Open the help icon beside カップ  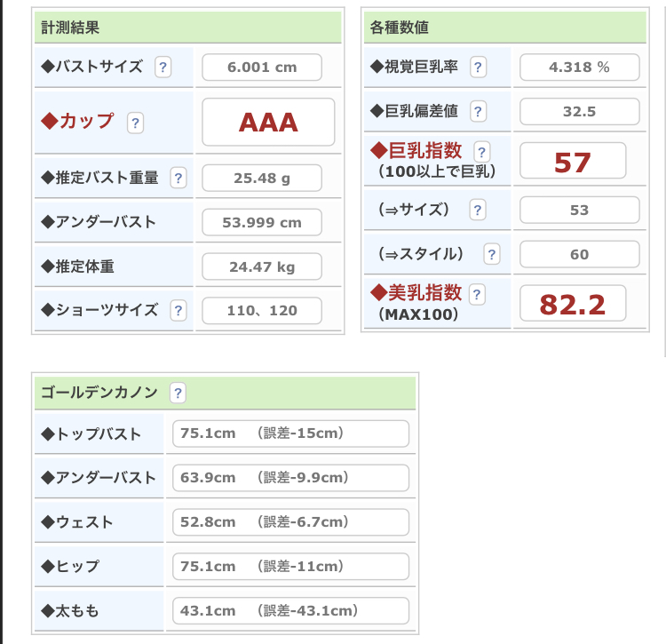click(136, 123)
